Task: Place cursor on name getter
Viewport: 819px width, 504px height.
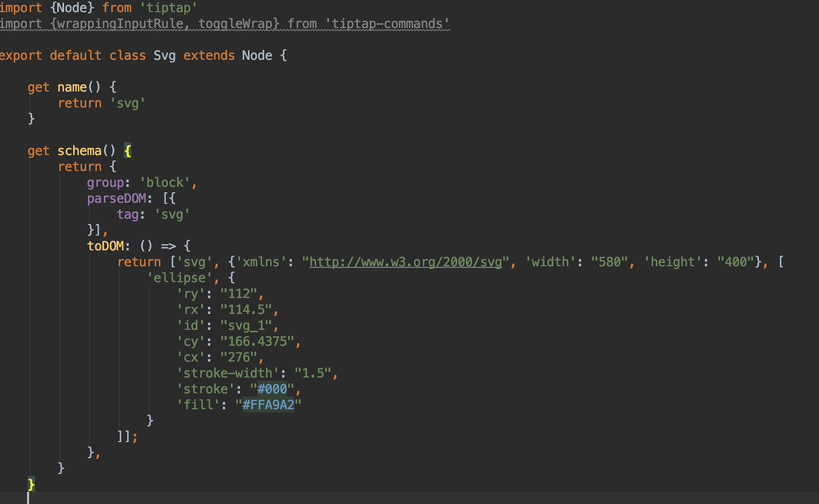Action: tap(72, 87)
